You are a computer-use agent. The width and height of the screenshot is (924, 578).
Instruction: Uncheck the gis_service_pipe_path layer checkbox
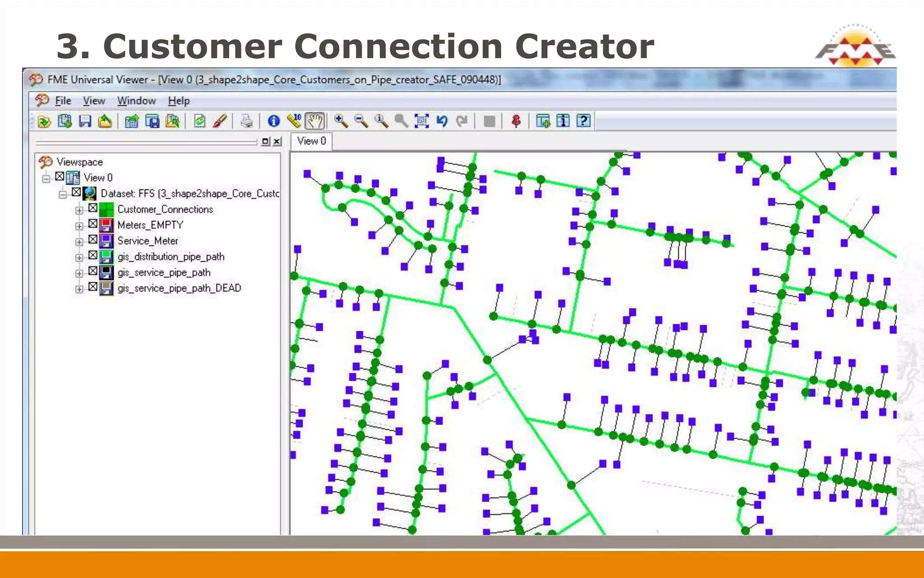93,271
